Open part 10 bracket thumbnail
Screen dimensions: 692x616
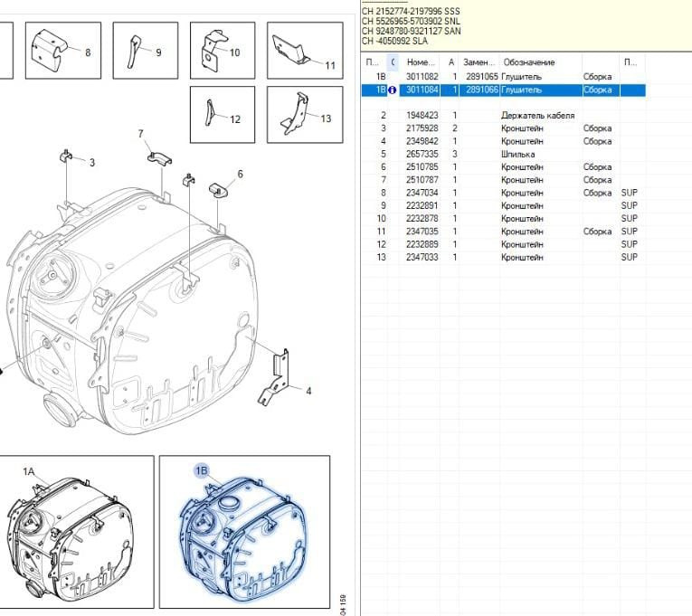[x=223, y=50]
